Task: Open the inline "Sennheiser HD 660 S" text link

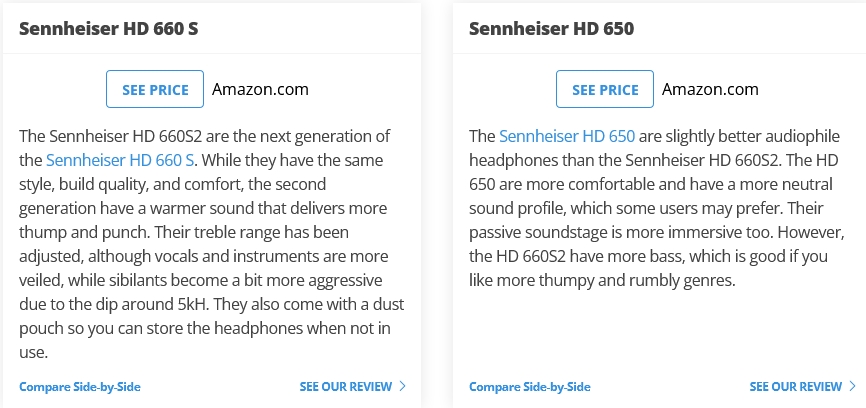Action: tap(120, 159)
